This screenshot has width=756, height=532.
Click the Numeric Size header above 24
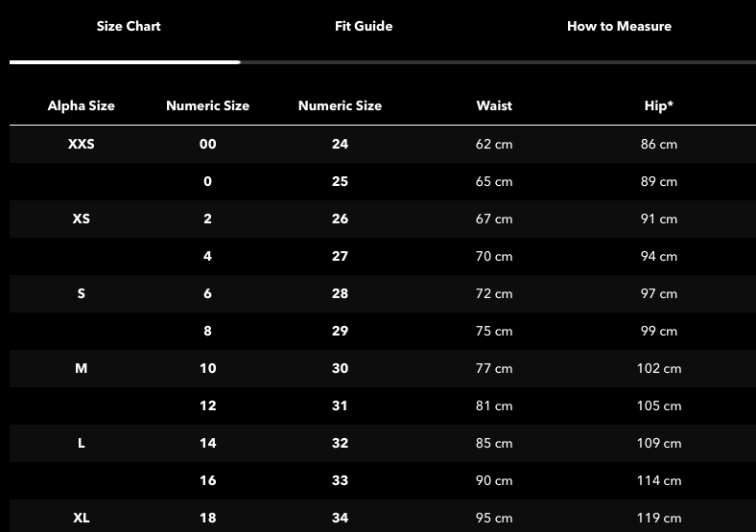pyautogui.click(x=340, y=105)
